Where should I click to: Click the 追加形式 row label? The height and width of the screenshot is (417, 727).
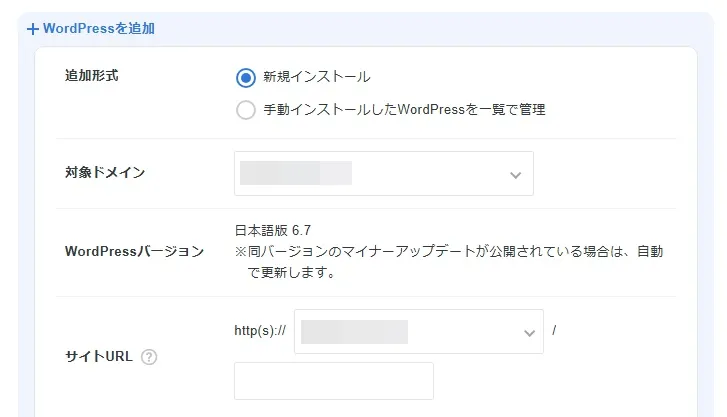(91, 77)
